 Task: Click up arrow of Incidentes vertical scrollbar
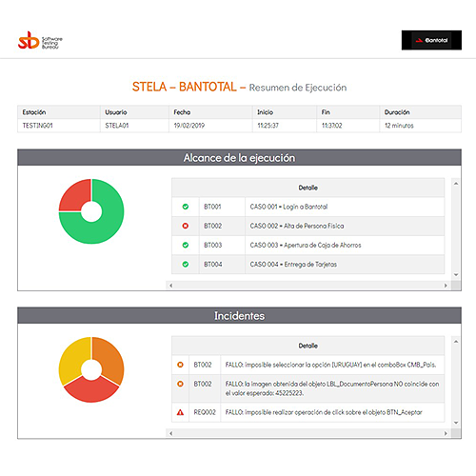coord(456,342)
